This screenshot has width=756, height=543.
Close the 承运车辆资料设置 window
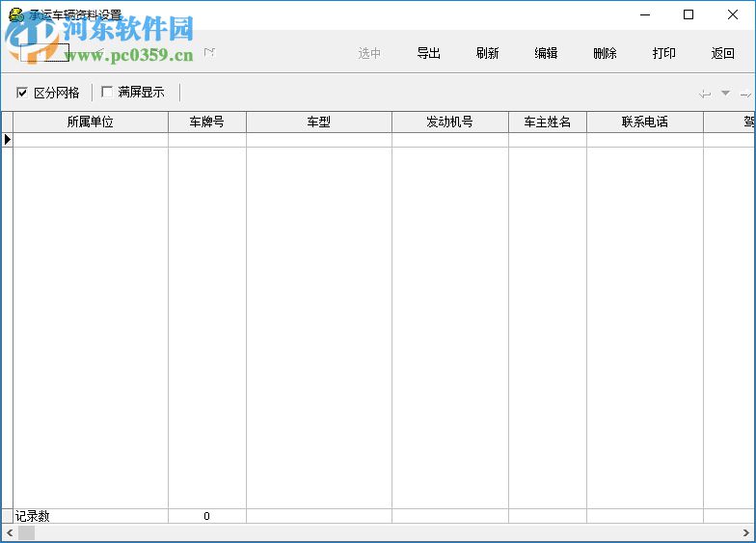(x=733, y=15)
